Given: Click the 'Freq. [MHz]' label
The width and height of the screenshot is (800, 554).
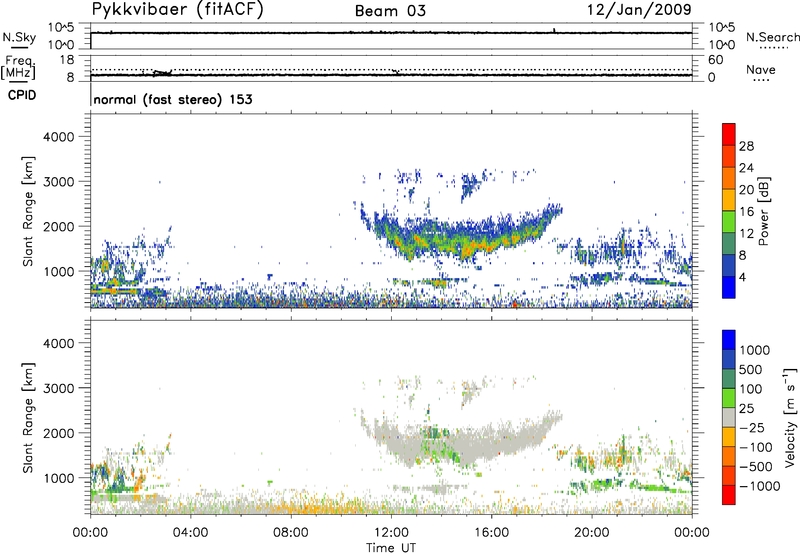Looking at the screenshot, I should (18, 67).
